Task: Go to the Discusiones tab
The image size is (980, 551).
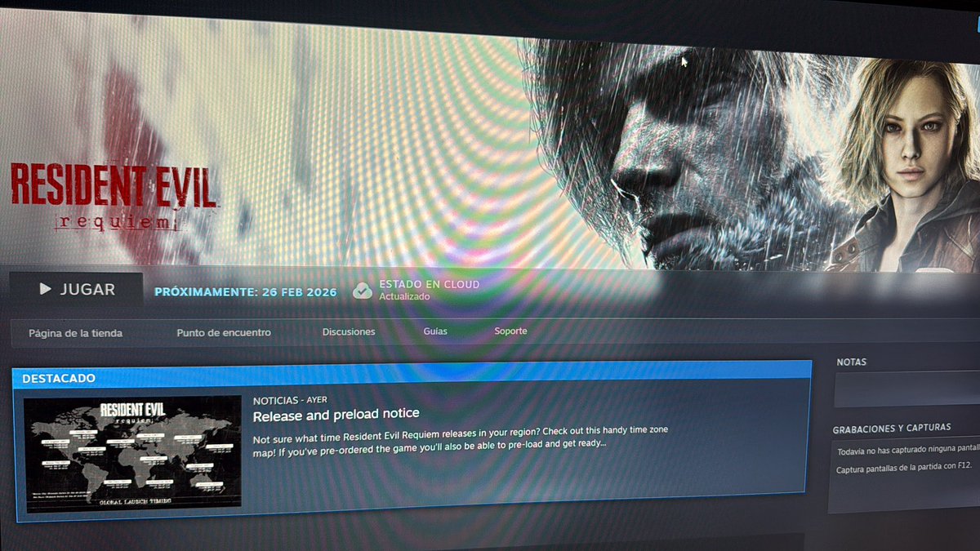Action: tap(349, 331)
